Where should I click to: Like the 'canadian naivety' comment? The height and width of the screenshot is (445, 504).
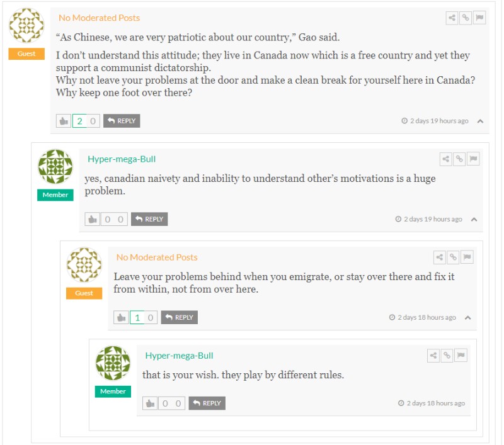(93, 219)
